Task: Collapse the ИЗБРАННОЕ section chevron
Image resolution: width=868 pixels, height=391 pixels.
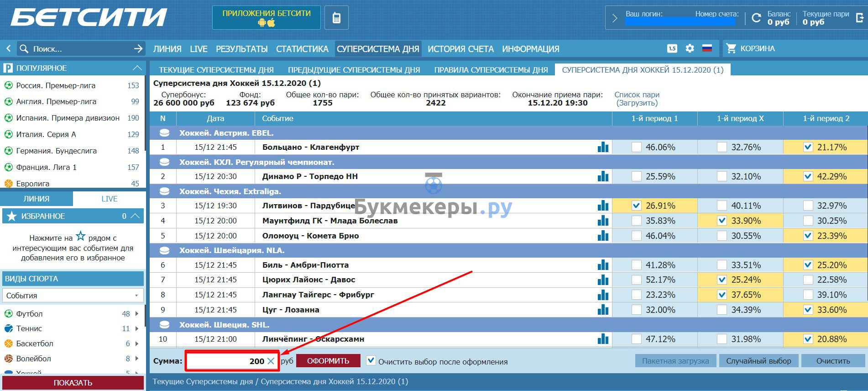Action: point(135,216)
